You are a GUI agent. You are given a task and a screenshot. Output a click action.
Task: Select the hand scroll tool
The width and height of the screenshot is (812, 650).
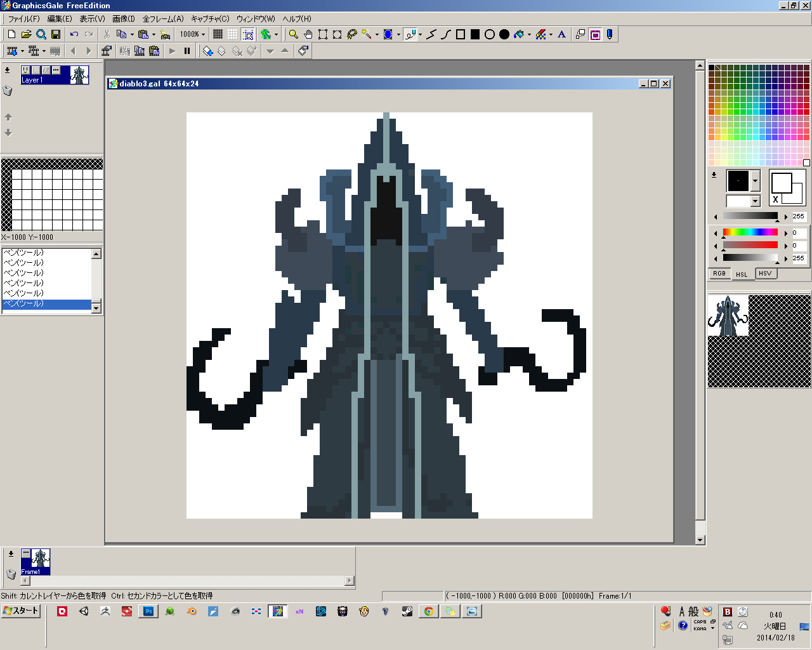(308, 34)
